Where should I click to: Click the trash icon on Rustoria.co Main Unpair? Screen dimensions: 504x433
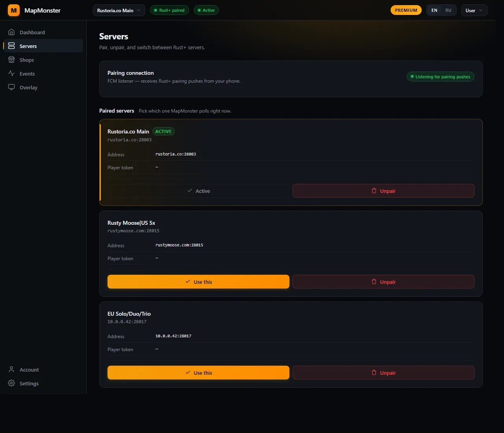[374, 191]
